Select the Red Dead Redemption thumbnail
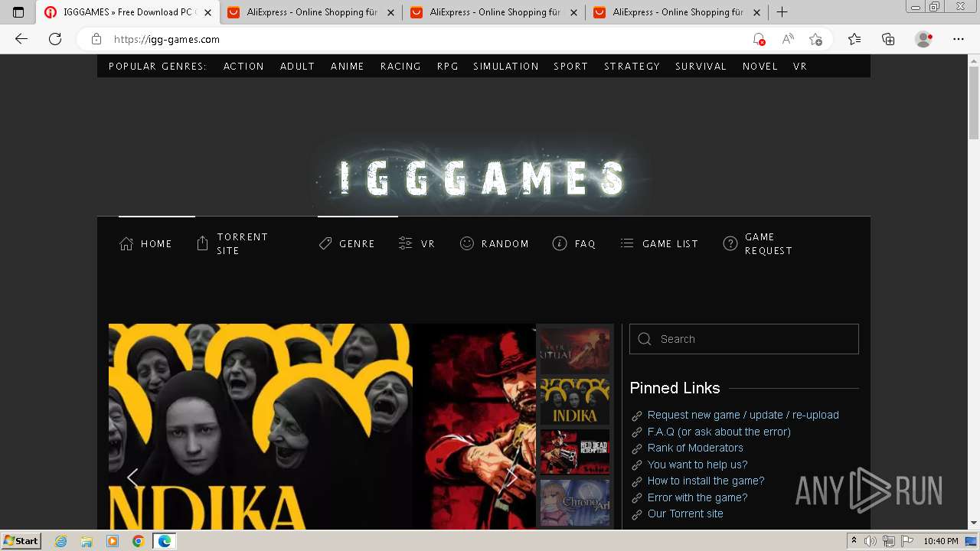Screen dimensions: 980x551 (575, 452)
